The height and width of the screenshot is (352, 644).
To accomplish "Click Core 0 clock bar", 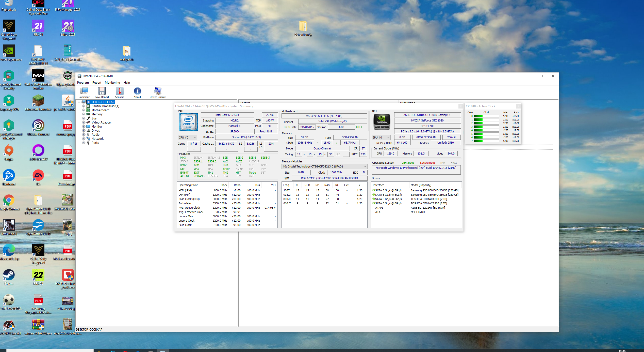I will click(x=486, y=116).
